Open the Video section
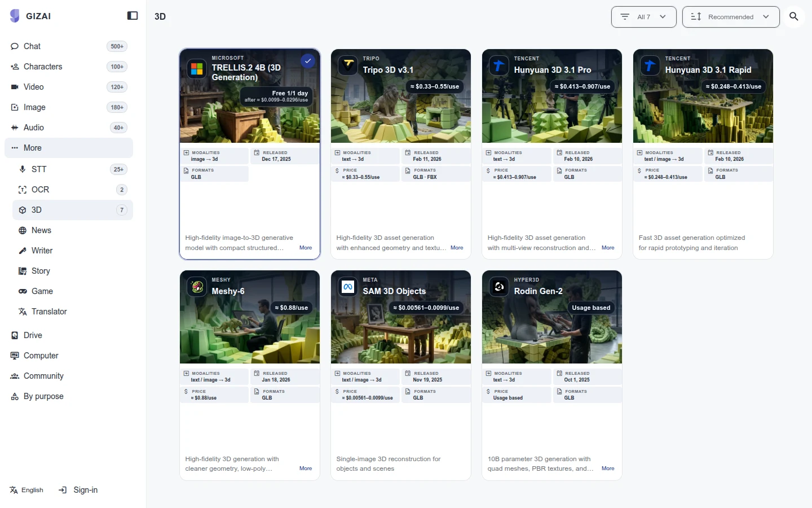Viewport: 812px width, 508px height. [69, 87]
